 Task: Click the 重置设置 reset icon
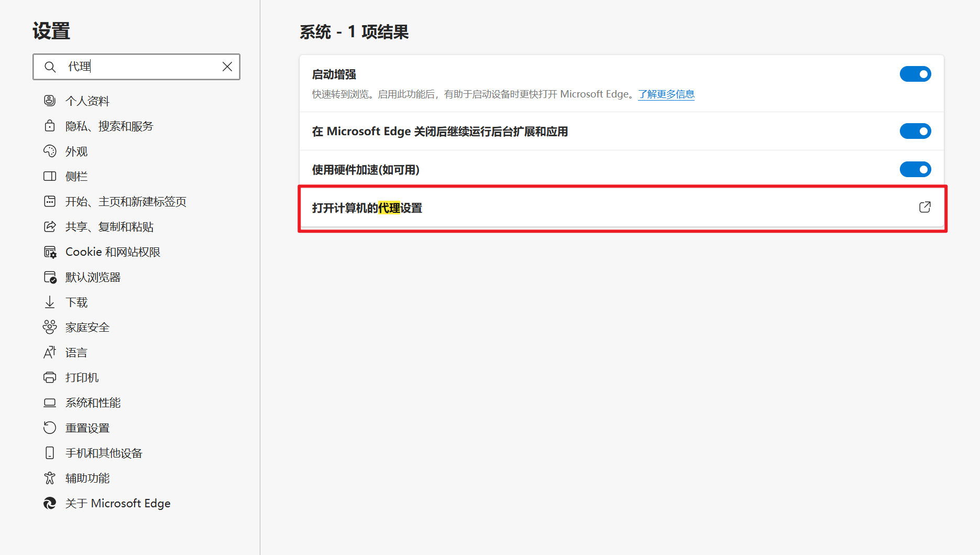[50, 428]
